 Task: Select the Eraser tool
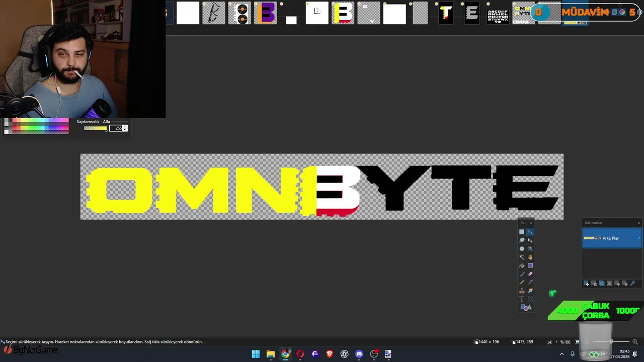530,274
